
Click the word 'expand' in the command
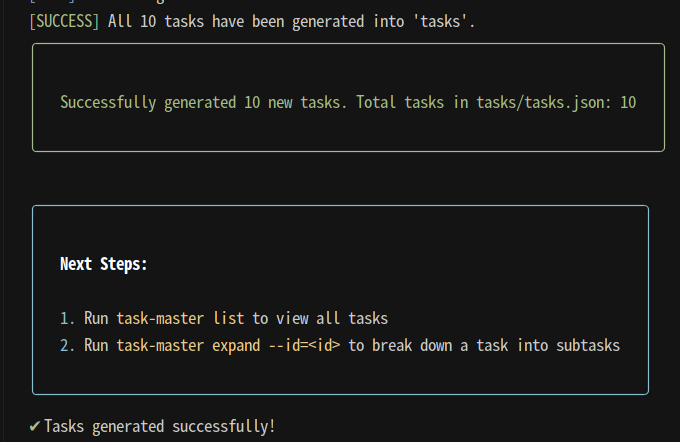(236, 347)
